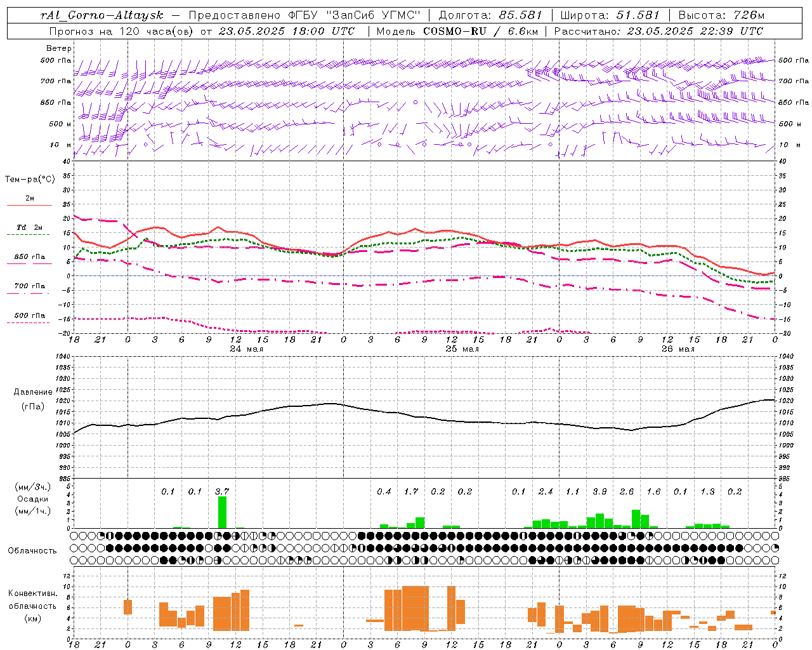The image size is (812, 650).
Task: Click the 24 мая date label
Action: pos(246,349)
